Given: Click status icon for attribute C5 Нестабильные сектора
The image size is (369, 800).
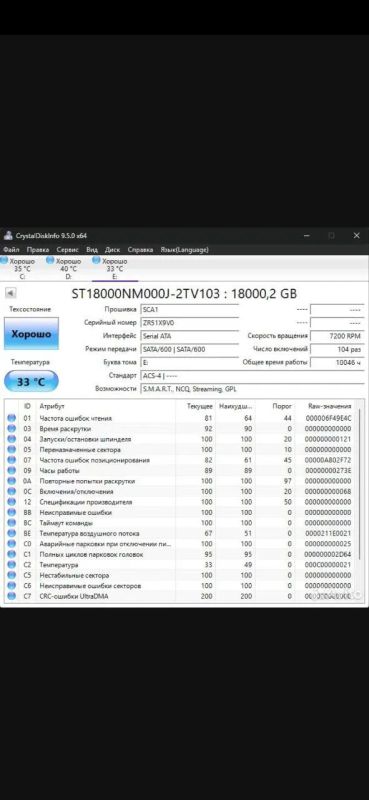Looking at the screenshot, I should (x=11, y=575).
